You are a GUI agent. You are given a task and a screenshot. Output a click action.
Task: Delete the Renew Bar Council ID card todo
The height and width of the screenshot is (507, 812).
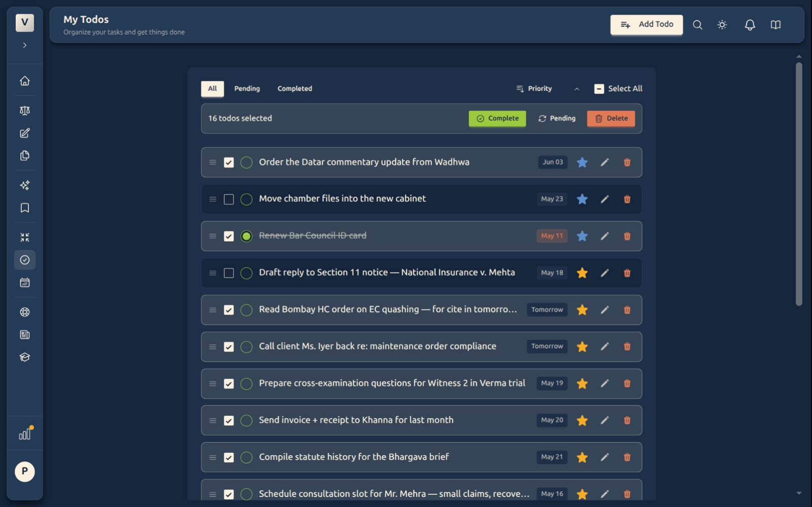627,236
